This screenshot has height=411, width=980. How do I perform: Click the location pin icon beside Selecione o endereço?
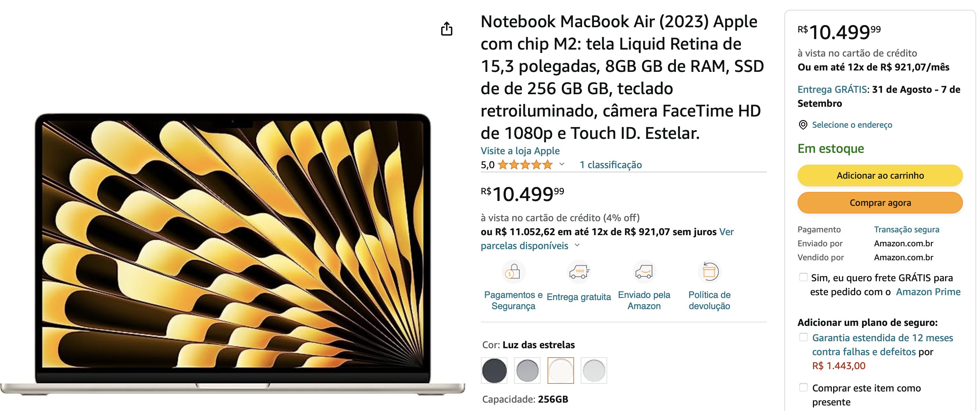(803, 125)
